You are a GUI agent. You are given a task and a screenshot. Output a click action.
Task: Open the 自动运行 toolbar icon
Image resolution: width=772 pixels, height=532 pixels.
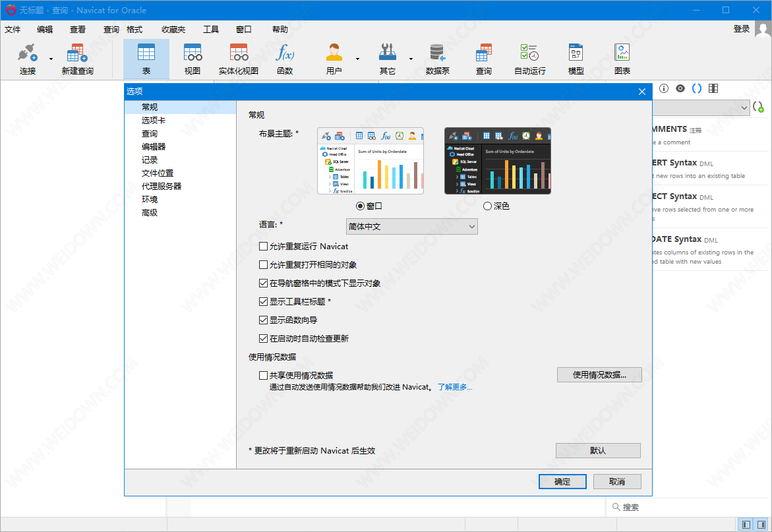pyautogui.click(x=530, y=52)
